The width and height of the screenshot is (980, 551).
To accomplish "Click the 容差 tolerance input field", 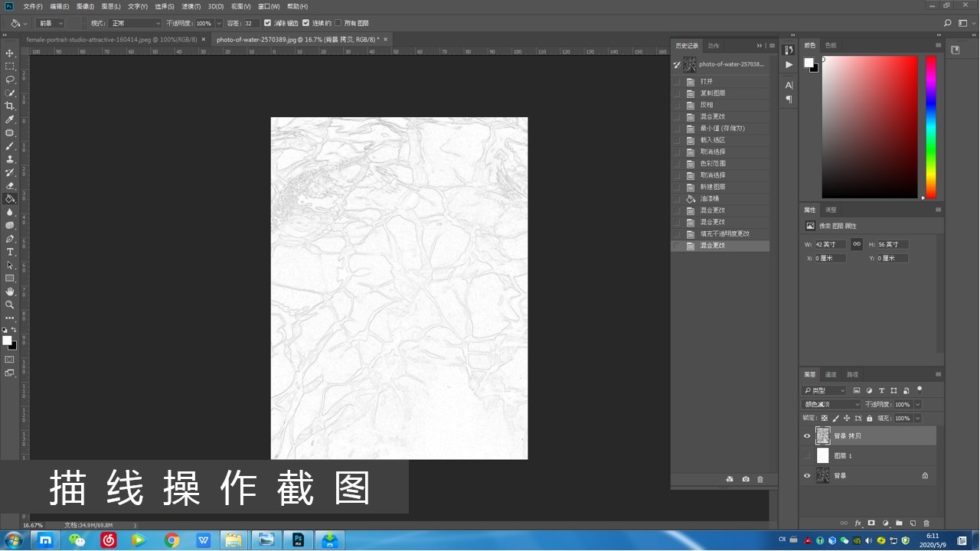I will pos(252,23).
